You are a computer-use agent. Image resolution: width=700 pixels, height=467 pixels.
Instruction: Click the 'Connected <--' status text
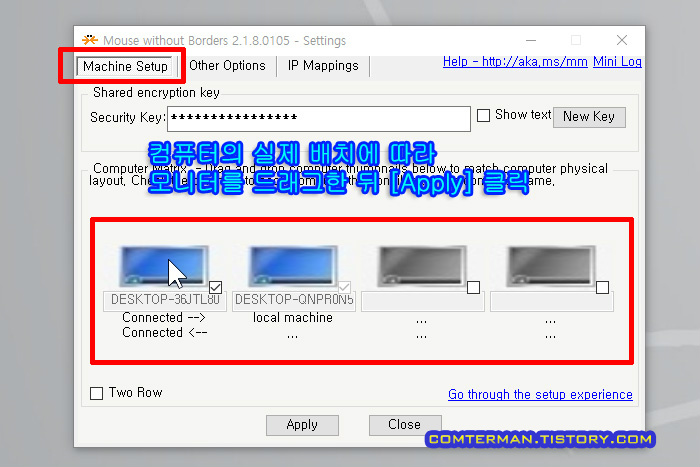(165, 333)
